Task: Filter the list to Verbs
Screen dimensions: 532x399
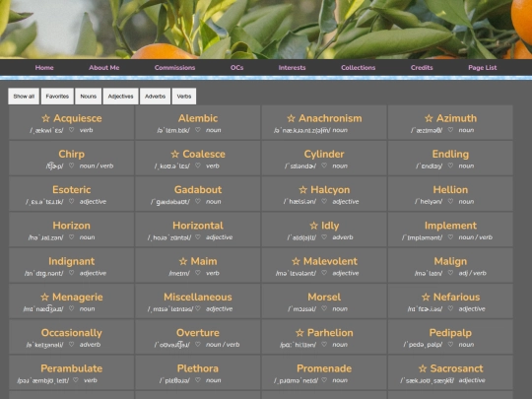Action: pos(184,97)
